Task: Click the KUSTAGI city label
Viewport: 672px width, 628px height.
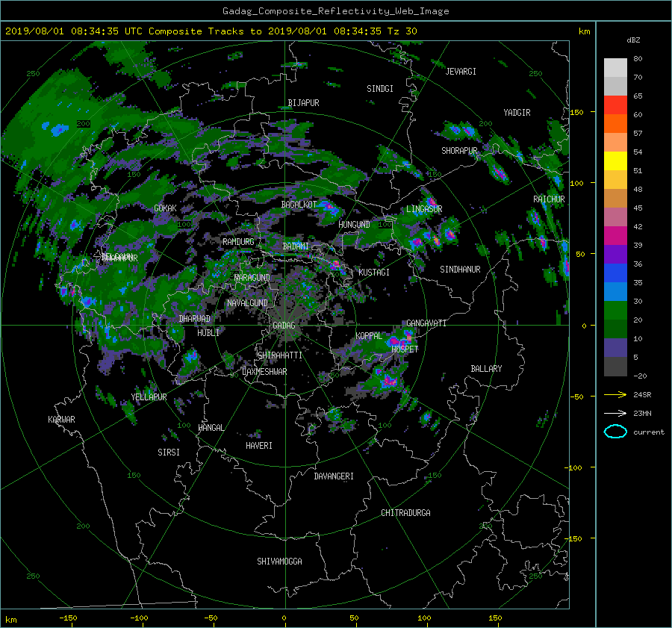Action: [x=374, y=273]
